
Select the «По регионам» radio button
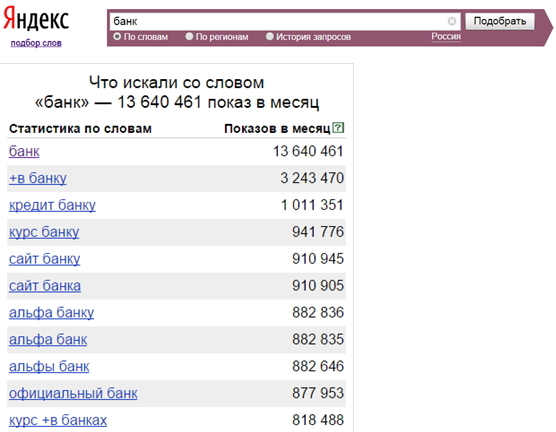189,36
